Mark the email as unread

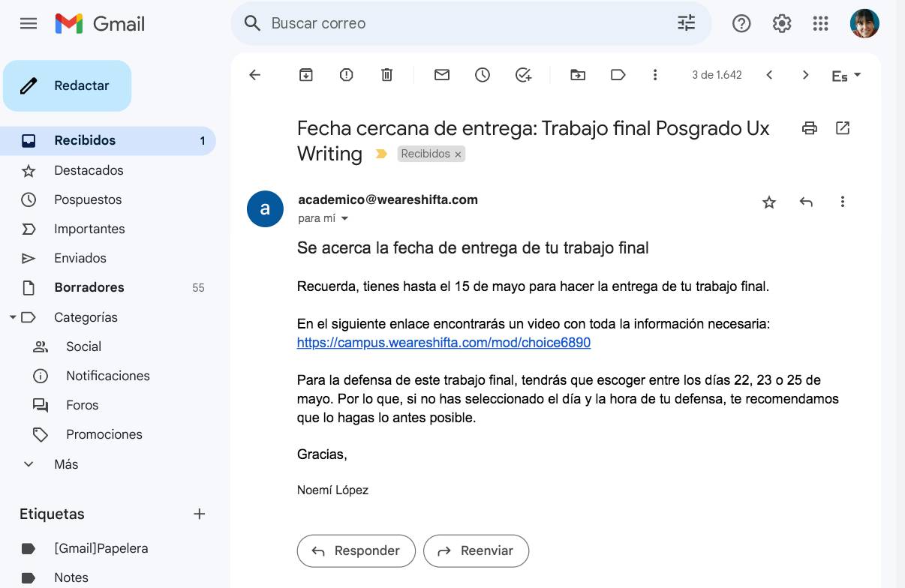click(x=442, y=74)
